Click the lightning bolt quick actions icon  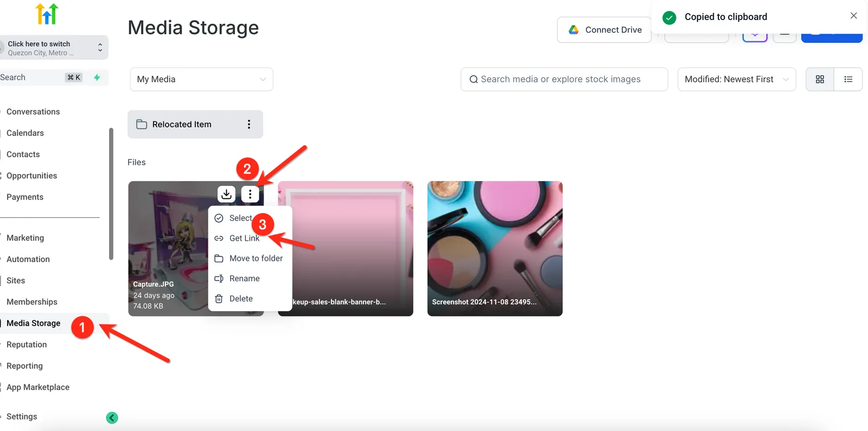click(97, 78)
